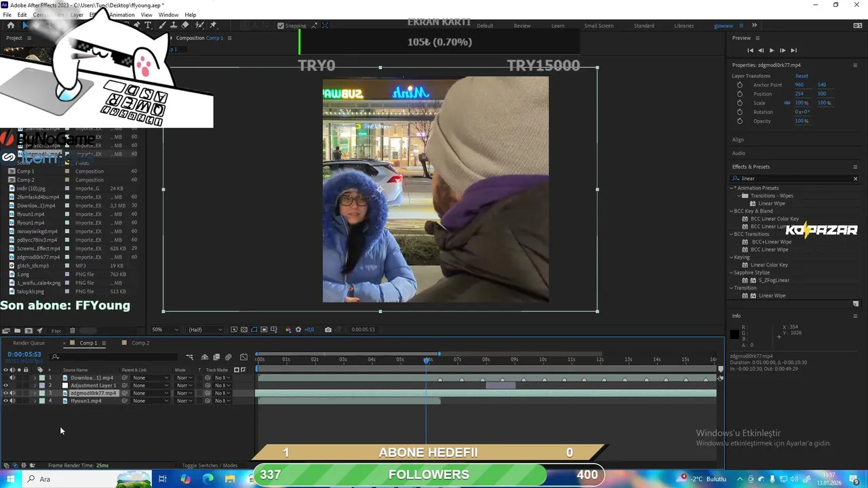Select the Clone Stamp tool
The width and height of the screenshot is (868, 488).
[174, 25]
